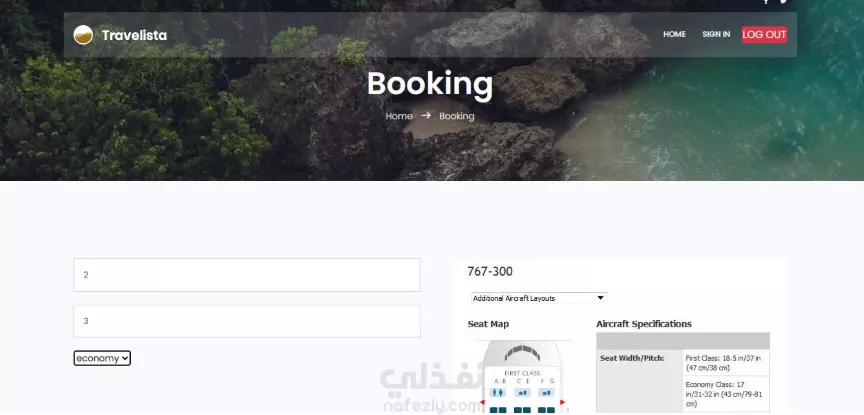Click the Travelista round logo icon
This screenshot has height=415, width=864.
coord(83,35)
